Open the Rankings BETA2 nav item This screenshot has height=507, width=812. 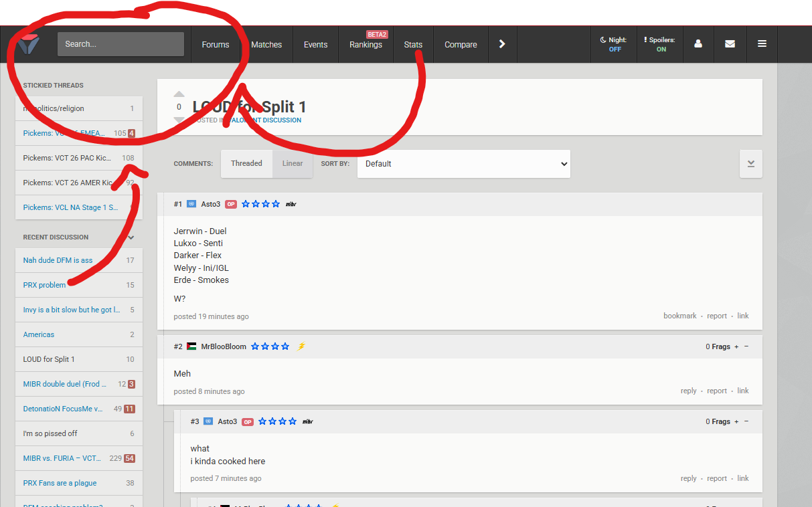tap(366, 44)
